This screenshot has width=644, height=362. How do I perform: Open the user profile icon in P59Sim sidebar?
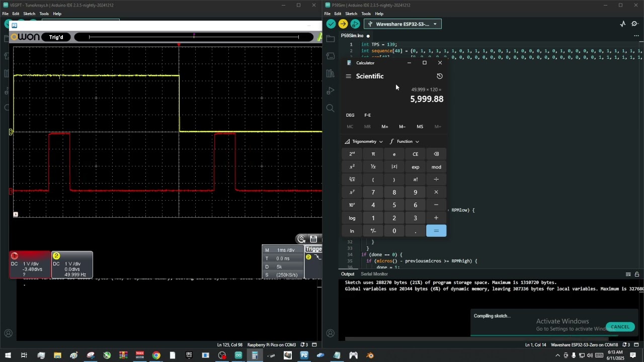[x=330, y=333]
